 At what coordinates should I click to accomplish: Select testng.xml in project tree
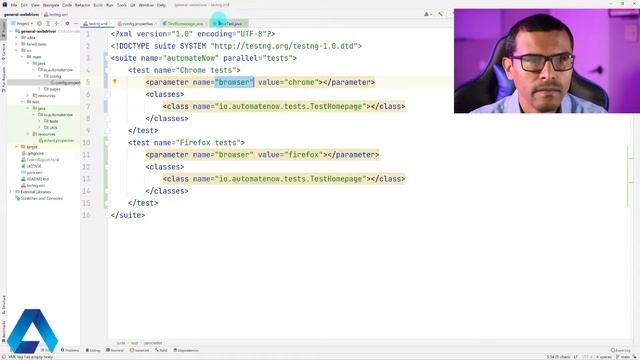33,185
